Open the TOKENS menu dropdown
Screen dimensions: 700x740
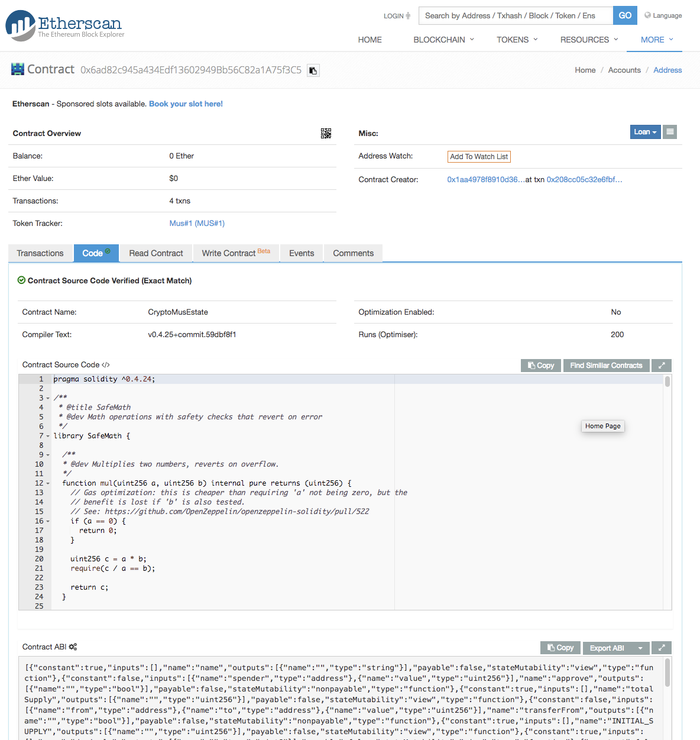[517, 40]
